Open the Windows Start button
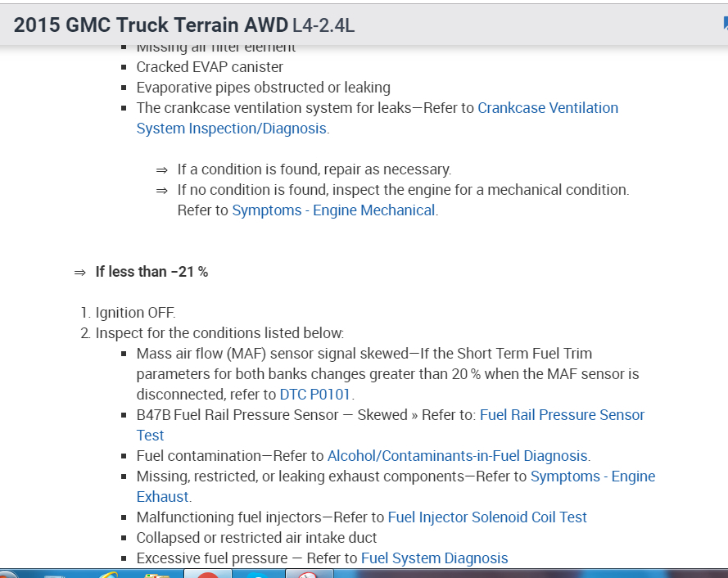Viewport: 728px width, 578px height. pos(10,575)
